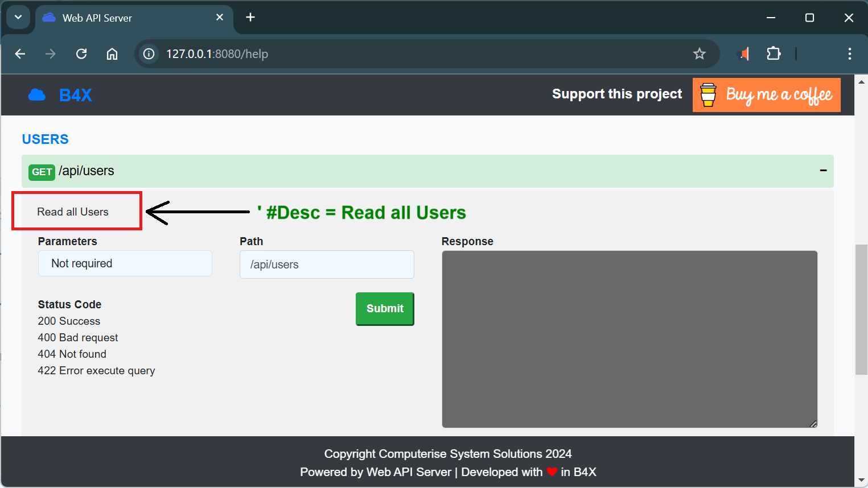Open the browser three-dot menu
Viewport: 868px width, 488px height.
click(849, 53)
